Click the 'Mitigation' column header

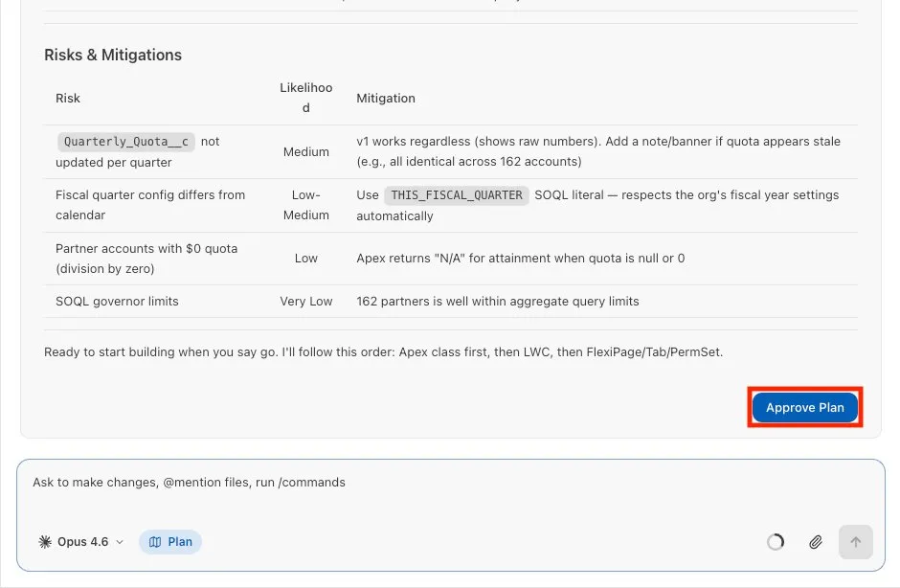(386, 99)
